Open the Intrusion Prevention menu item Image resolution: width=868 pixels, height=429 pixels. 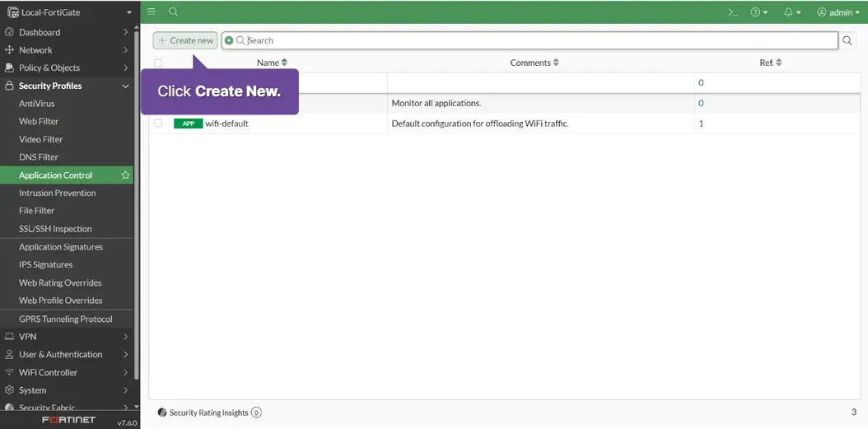67,194
